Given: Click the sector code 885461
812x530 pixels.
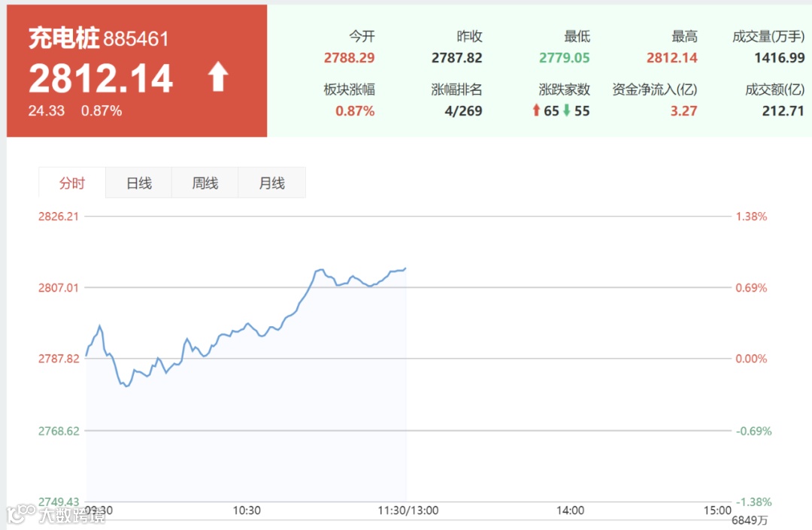Looking at the screenshot, I should pyautogui.click(x=136, y=39).
